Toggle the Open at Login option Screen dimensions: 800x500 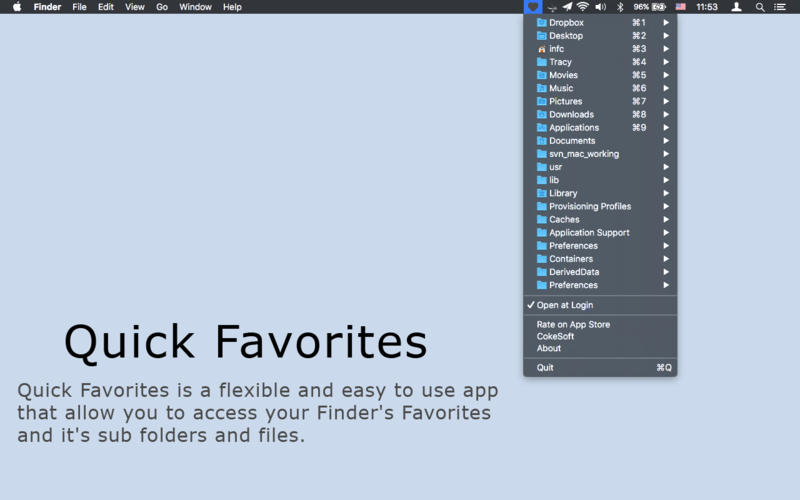tap(565, 305)
